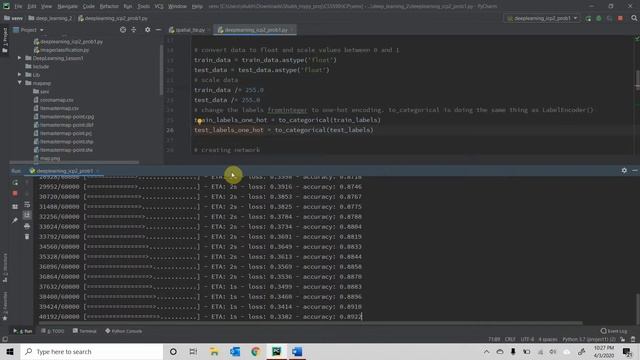Open the Navigate menu
This screenshot has width=640, height=360.
67,7
